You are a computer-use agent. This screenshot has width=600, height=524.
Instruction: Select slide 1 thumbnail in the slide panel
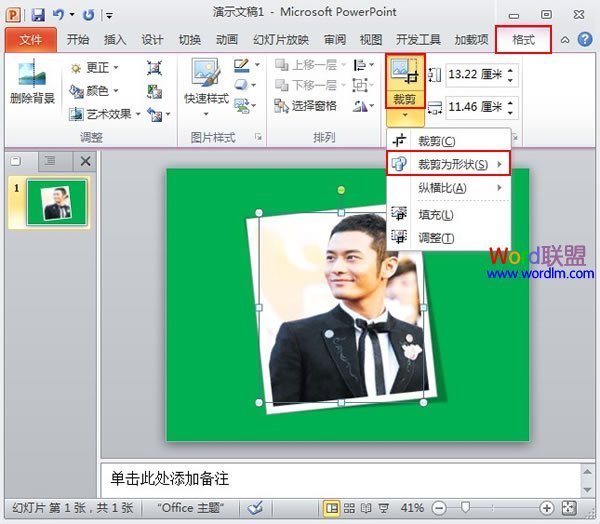click(57, 203)
